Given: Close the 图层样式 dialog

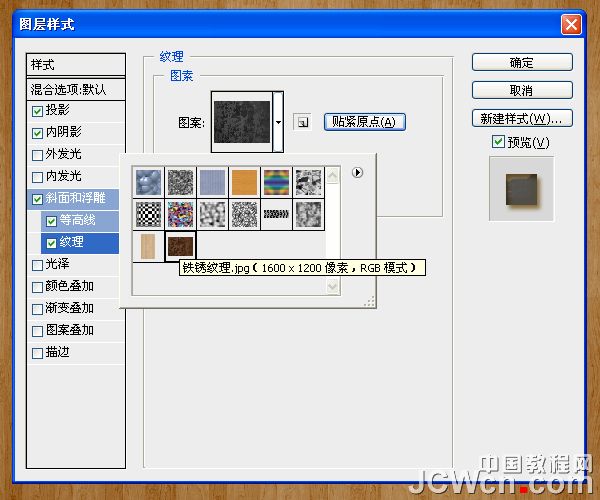Looking at the screenshot, I should pos(571,25).
